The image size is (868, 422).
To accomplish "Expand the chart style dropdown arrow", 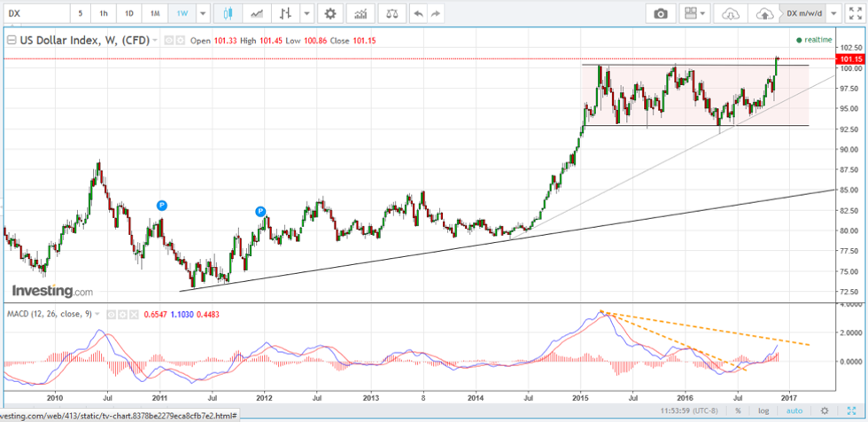I will (x=306, y=14).
